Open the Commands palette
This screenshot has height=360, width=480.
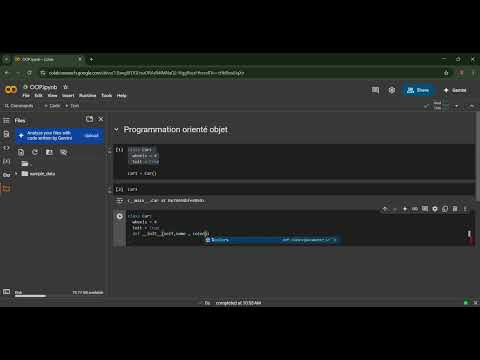(19, 106)
